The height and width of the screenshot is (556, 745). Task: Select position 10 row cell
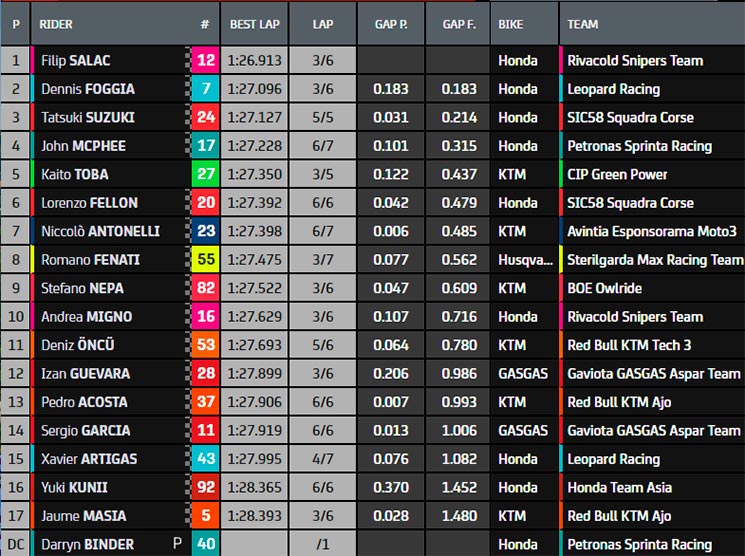click(15, 316)
